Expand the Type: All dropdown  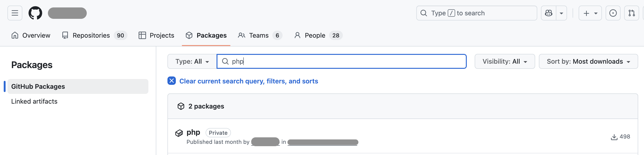192,61
